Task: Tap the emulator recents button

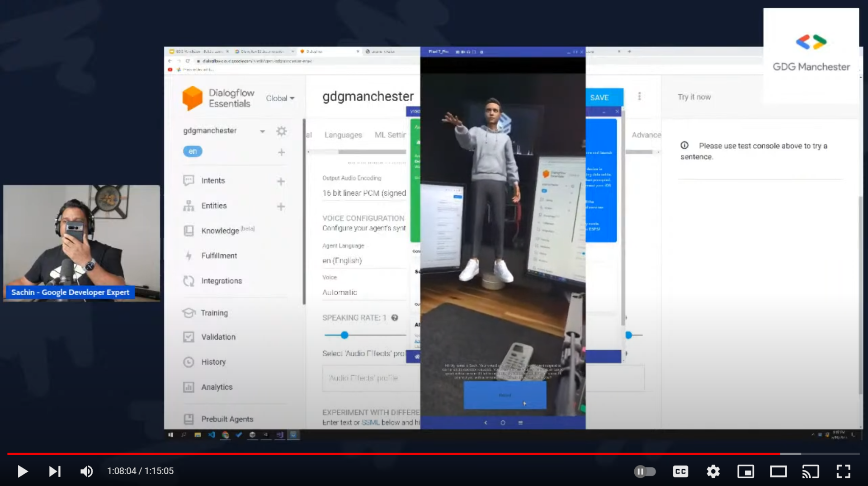Action: [520, 423]
